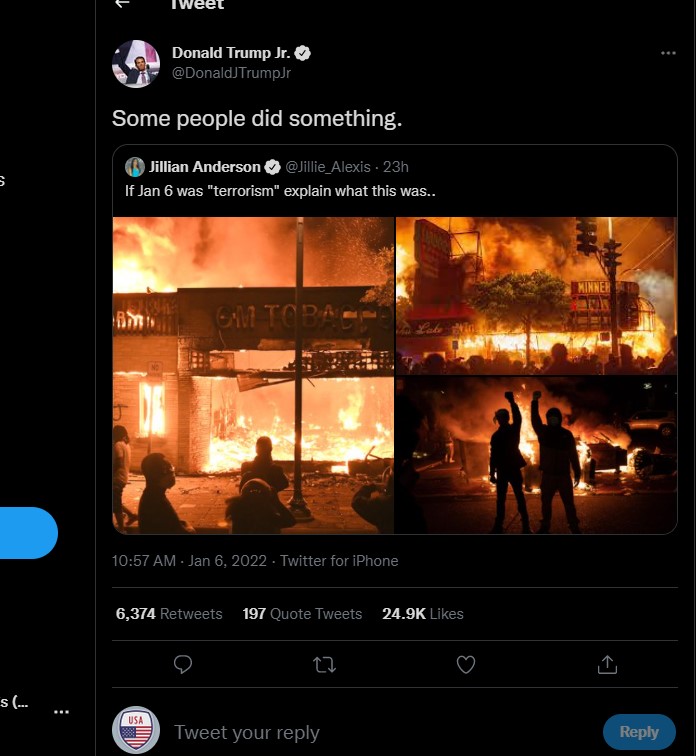
Task: Like the tweet with the heart icon
Action: (465, 664)
